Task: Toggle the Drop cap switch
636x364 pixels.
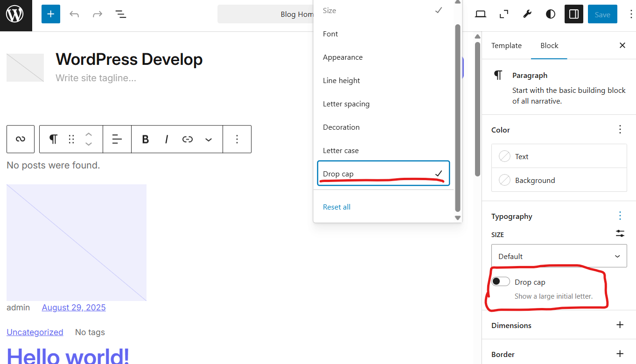Action: tap(501, 281)
